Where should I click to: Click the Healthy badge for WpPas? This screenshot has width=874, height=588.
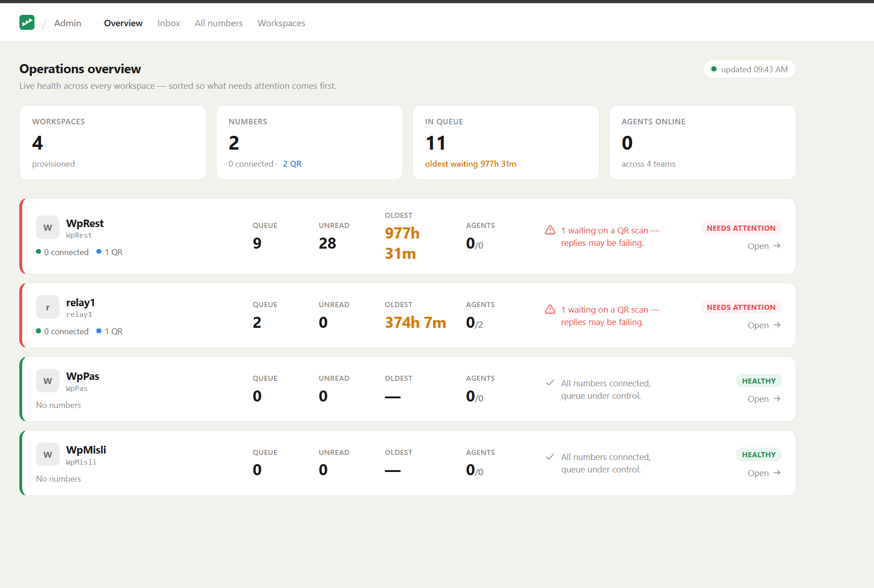point(758,381)
